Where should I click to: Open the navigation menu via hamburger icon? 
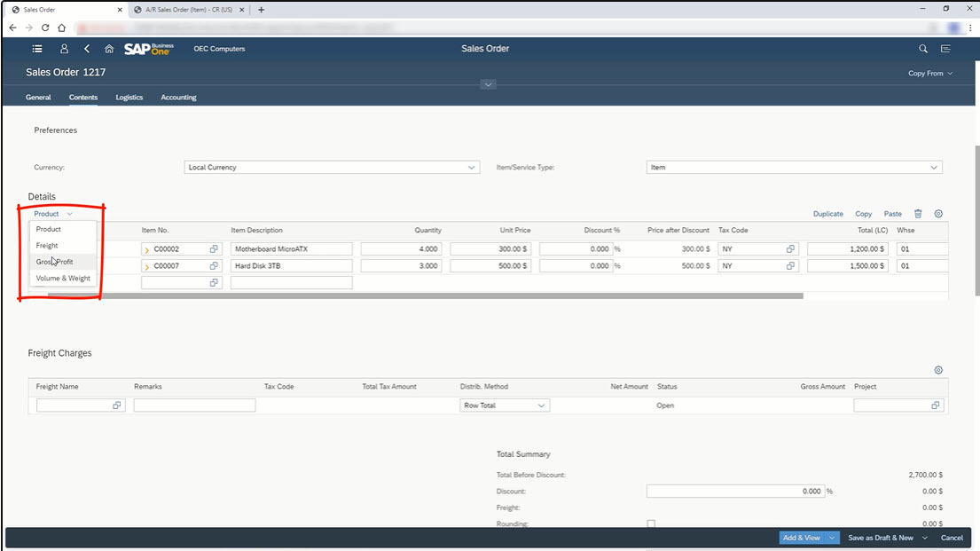tap(36, 49)
